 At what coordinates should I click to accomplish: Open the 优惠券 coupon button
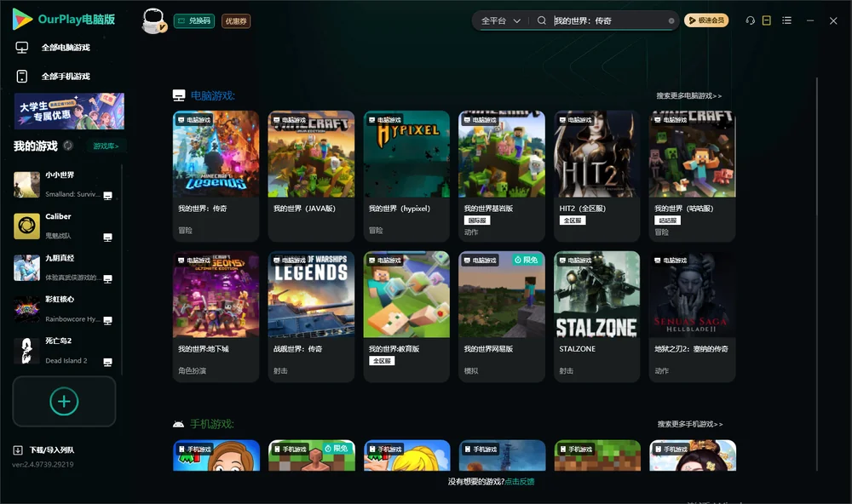click(x=236, y=21)
